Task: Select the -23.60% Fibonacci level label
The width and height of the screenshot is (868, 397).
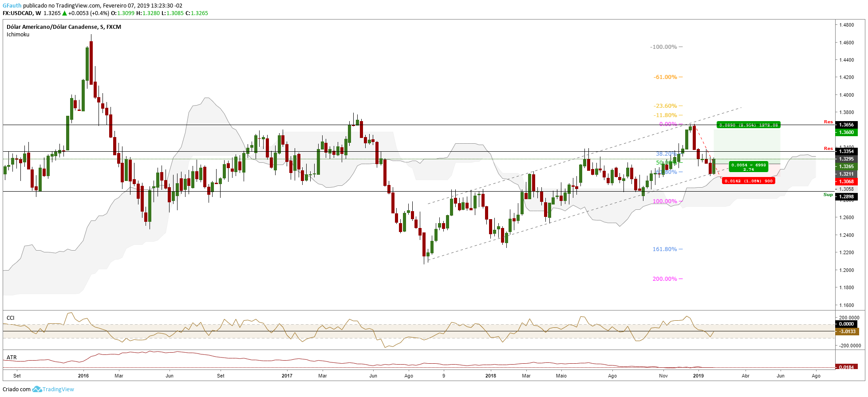Action: point(665,106)
